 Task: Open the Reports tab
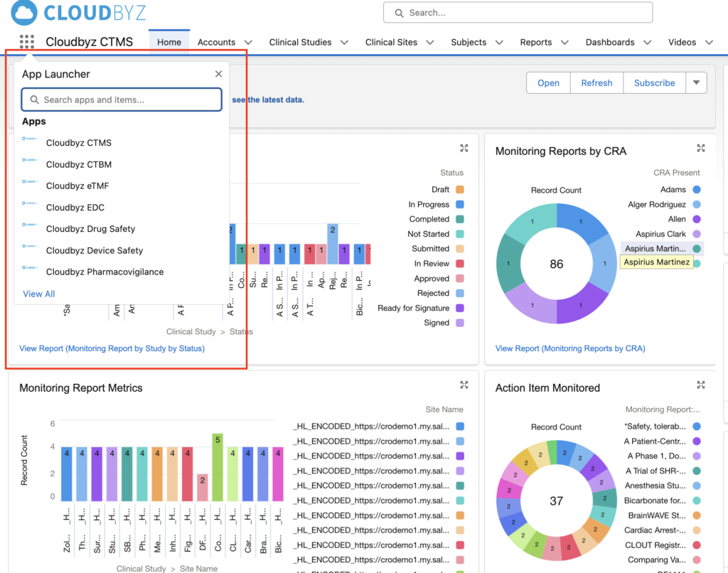(x=536, y=42)
